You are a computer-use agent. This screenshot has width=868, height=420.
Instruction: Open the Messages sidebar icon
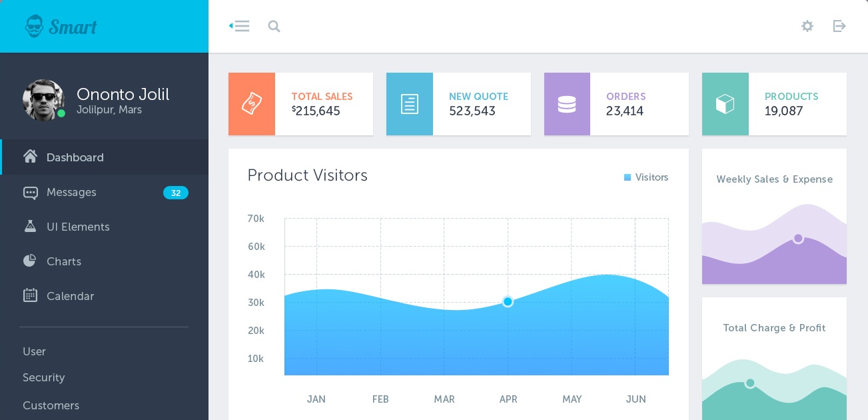point(31,193)
